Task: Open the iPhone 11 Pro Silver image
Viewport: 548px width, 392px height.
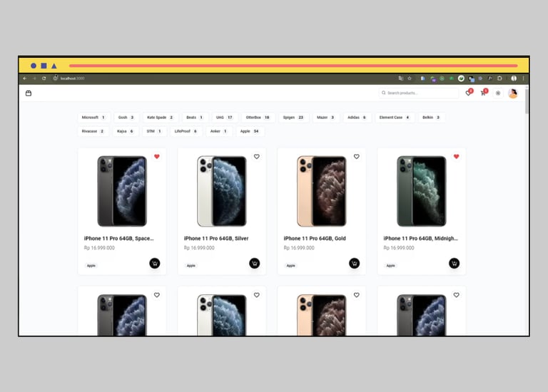Action: (222, 191)
